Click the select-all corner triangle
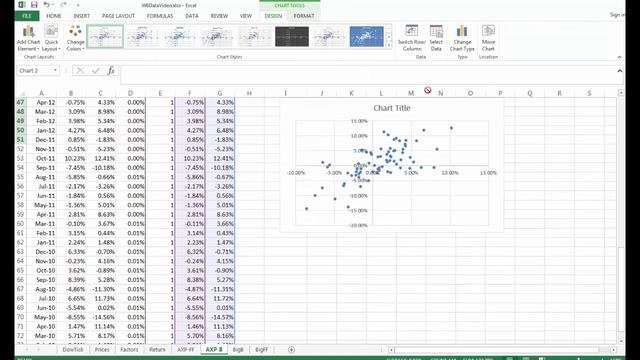This screenshot has width=640, height=360. [21, 93]
